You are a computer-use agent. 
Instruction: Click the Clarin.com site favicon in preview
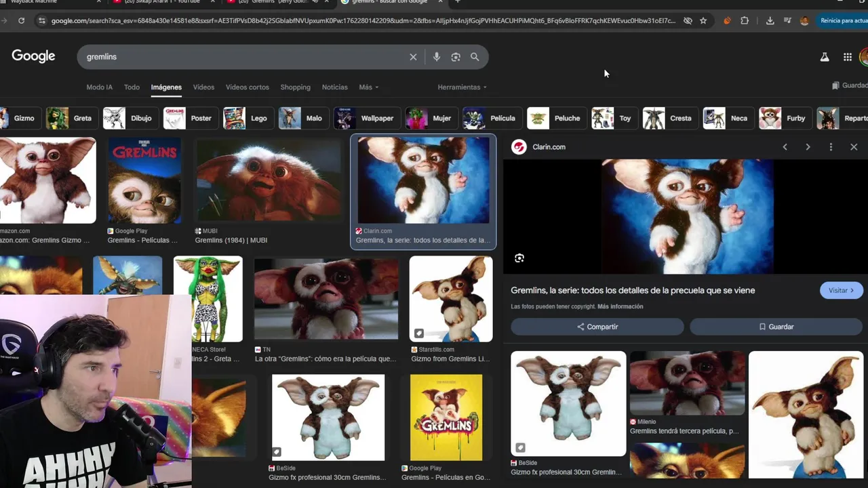[x=519, y=147]
